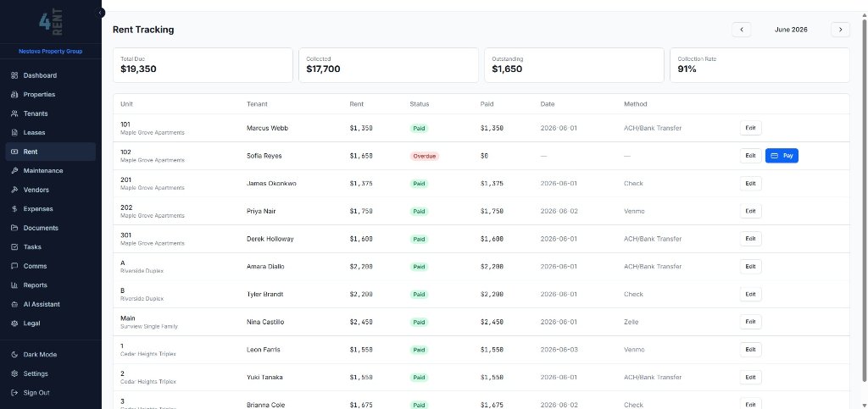
Task: Click the Vendors tool icon
Action: tap(14, 191)
